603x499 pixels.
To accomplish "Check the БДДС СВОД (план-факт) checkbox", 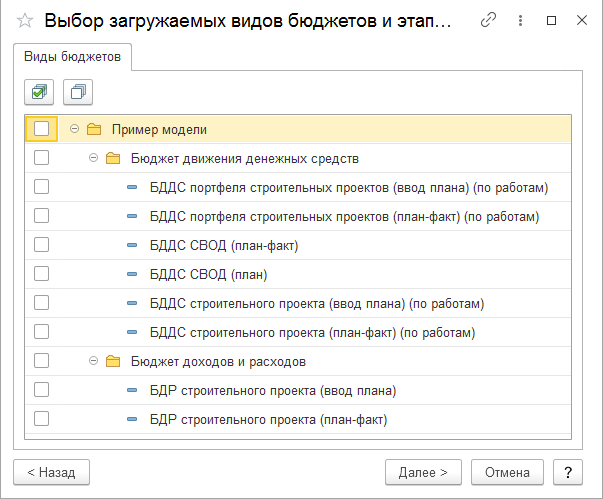I will pyautogui.click(x=41, y=245).
